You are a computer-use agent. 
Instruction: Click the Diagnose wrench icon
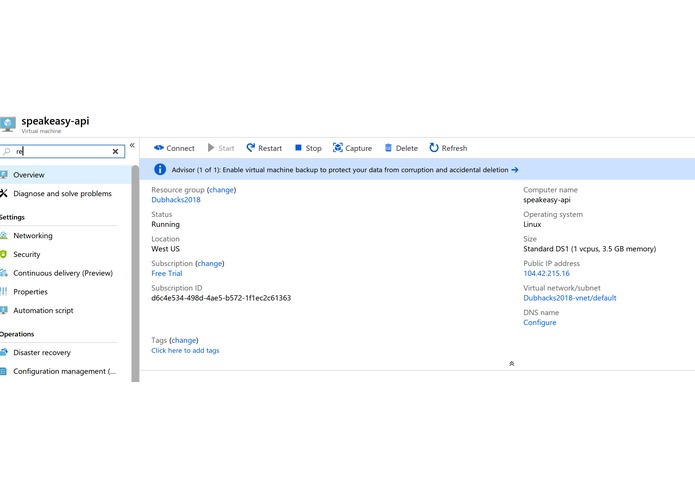pyautogui.click(x=4, y=193)
